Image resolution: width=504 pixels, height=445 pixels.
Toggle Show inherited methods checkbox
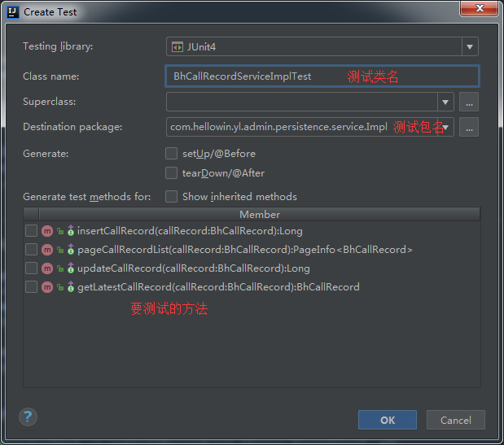coord(171,196)
